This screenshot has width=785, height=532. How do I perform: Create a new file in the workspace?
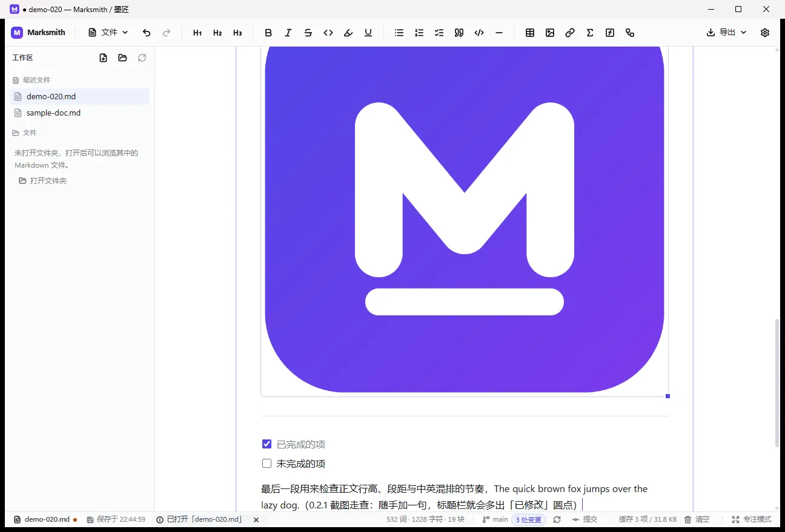(x=104, y=58)
